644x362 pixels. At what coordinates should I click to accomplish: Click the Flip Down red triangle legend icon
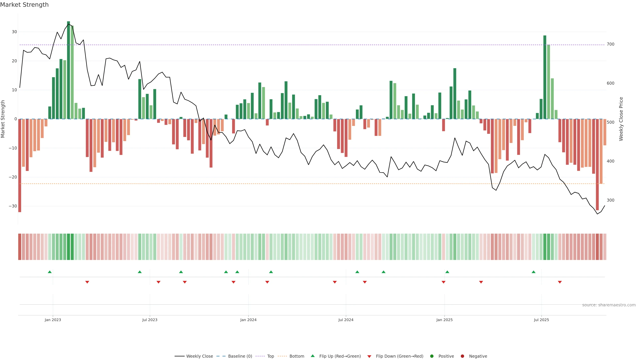(369, 356)
